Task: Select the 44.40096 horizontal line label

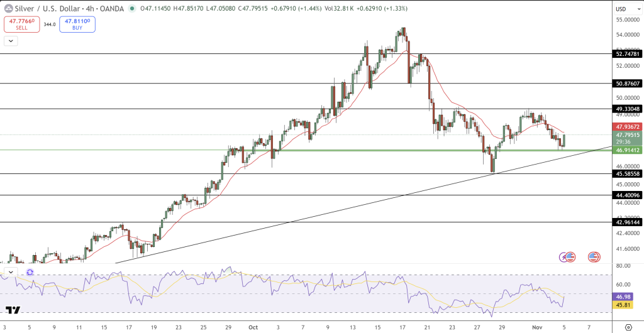Action: (626, 195)
